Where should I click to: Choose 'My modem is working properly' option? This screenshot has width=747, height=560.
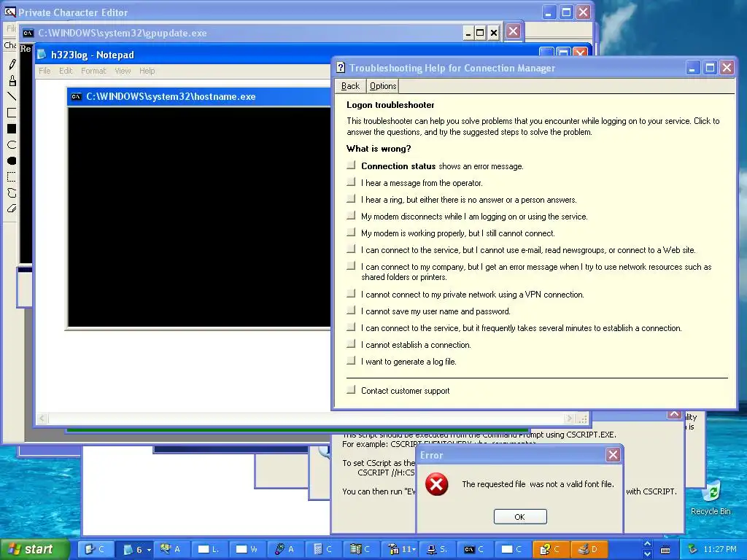[x=351, y=233]
